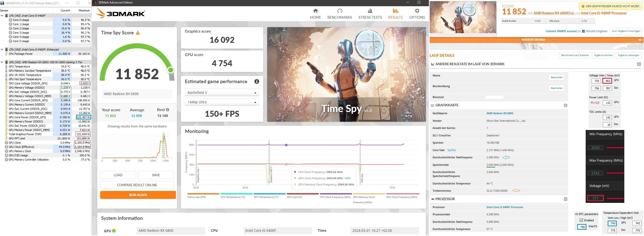Click the Resultat freigeben link
This screenshot has height=236, width=644.
596,31
